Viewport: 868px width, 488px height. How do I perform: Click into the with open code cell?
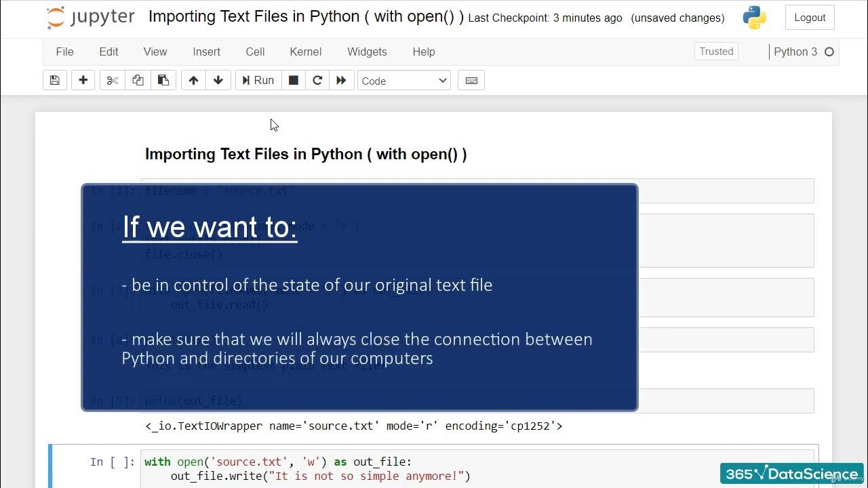pos(477,468)
